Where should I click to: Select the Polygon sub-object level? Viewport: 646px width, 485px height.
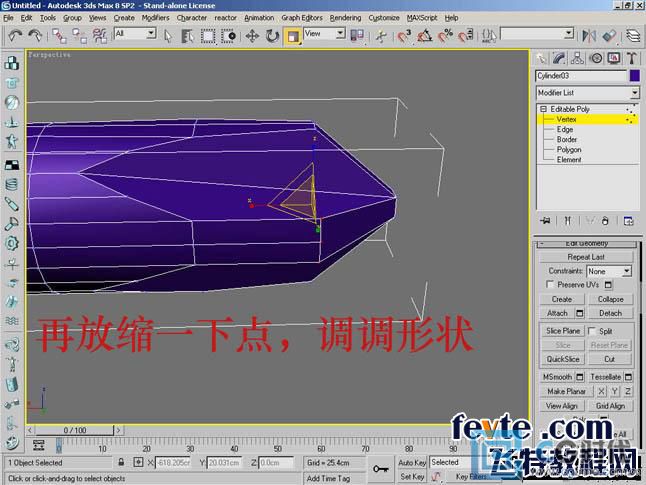click(x=569, y=150)
